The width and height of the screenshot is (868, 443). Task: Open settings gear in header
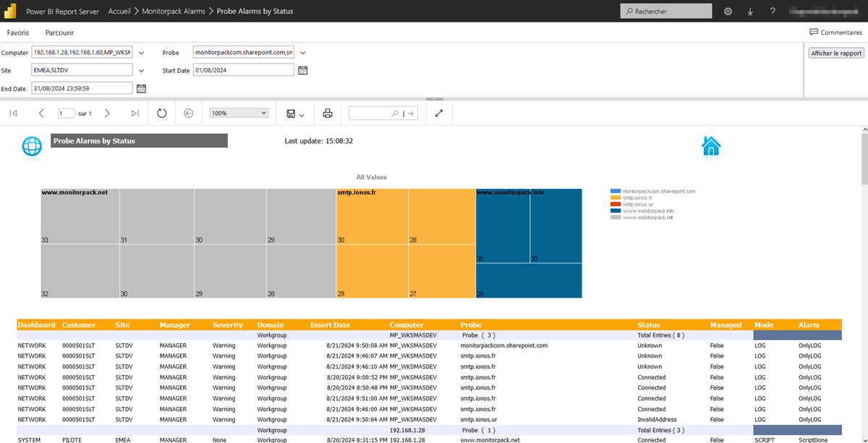pos(728,12)
